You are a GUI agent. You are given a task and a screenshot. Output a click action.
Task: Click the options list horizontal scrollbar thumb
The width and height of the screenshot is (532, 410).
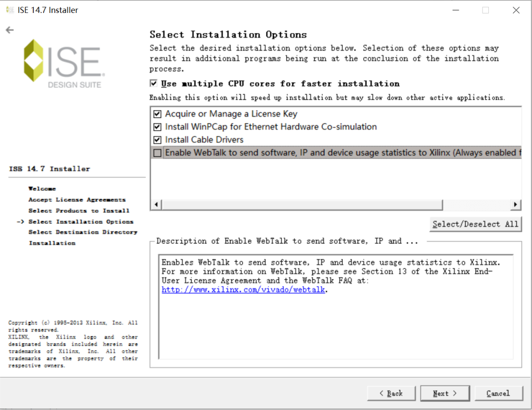[301, 204]
